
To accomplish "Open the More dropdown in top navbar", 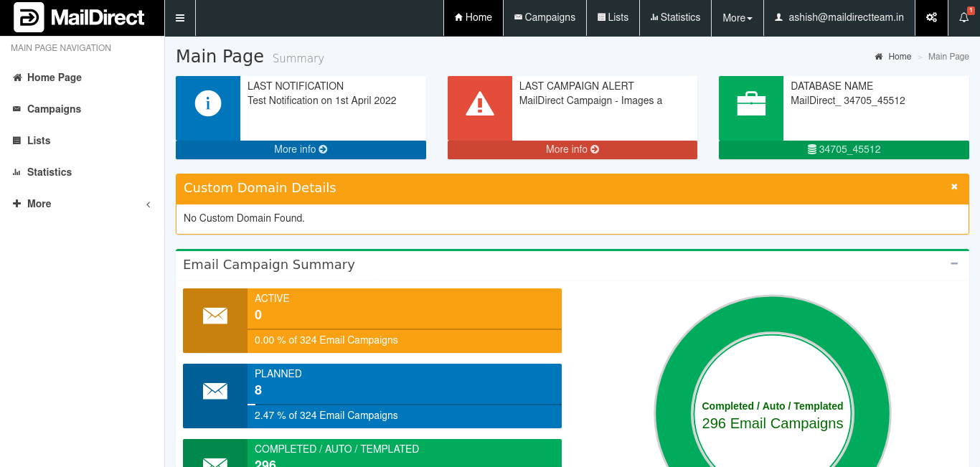I will [x=738, y=18].
